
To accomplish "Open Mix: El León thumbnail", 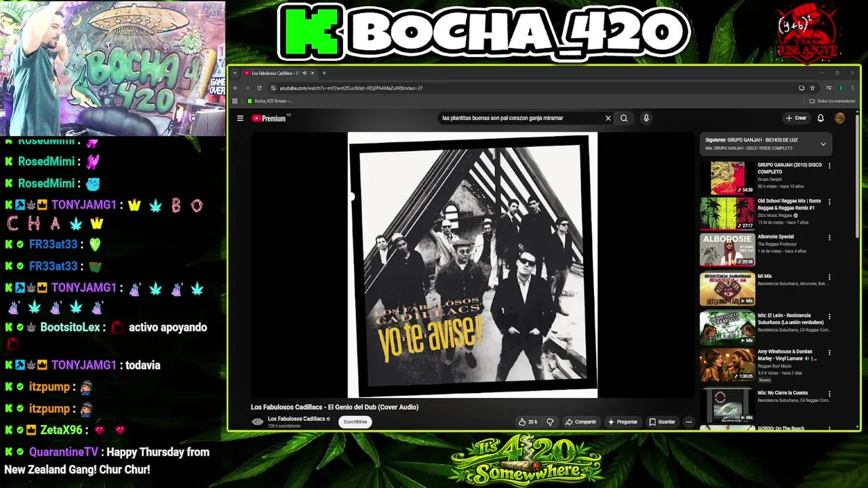I will [727, 328].
